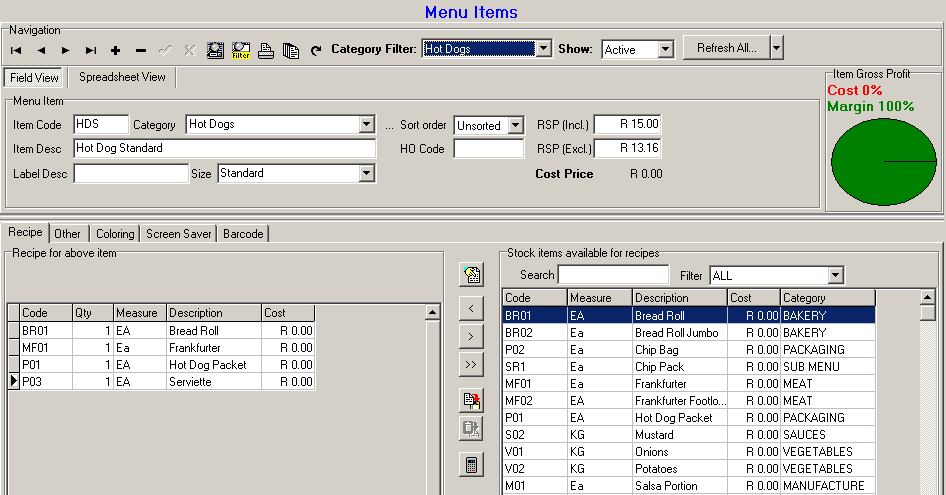
Task: Click the stock items Search field
Action: click(613, 274)
